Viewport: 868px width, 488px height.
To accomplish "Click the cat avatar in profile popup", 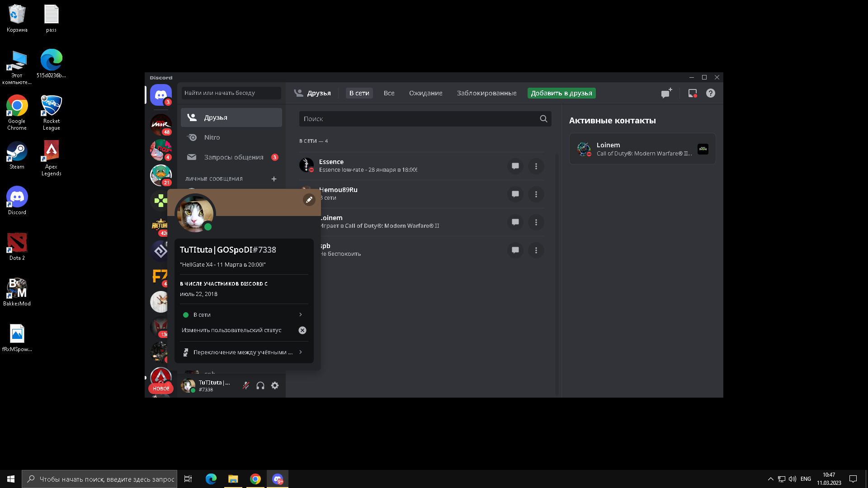I will click(x=195, y=214).
